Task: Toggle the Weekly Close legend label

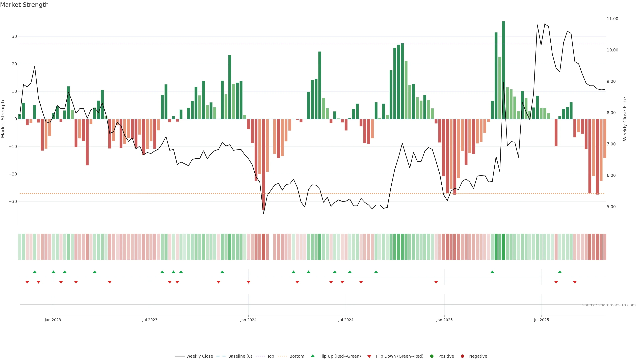Action: tap(200, 356)
